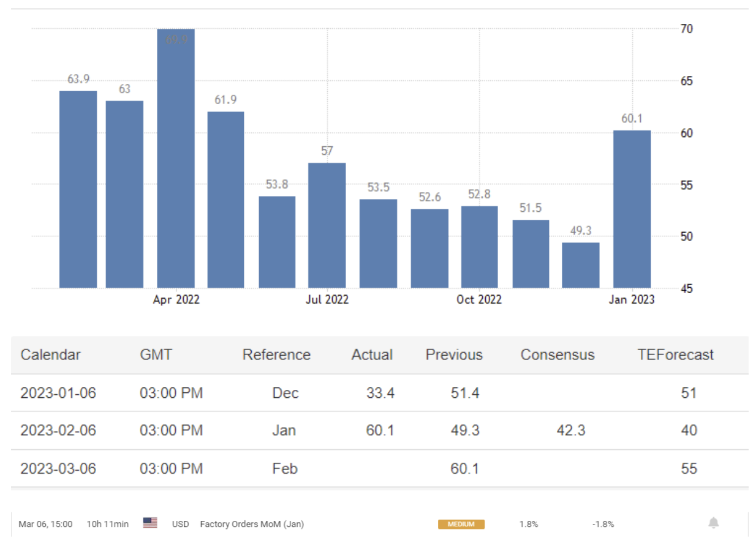Screen dimensions: 756x546
Task: Open the 2023-03-06 calendar row date
Action: tap(58, 469)
